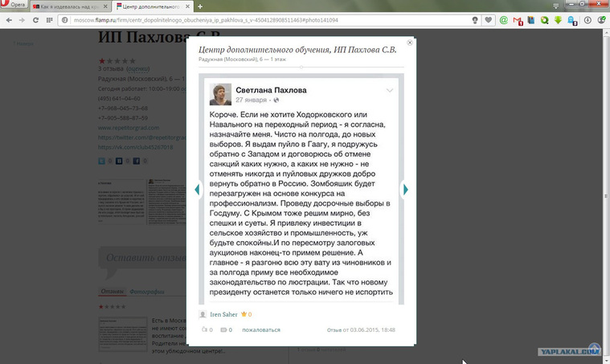Click the photo progress marker above the image
610x364 pixels.
coord(301,67)
